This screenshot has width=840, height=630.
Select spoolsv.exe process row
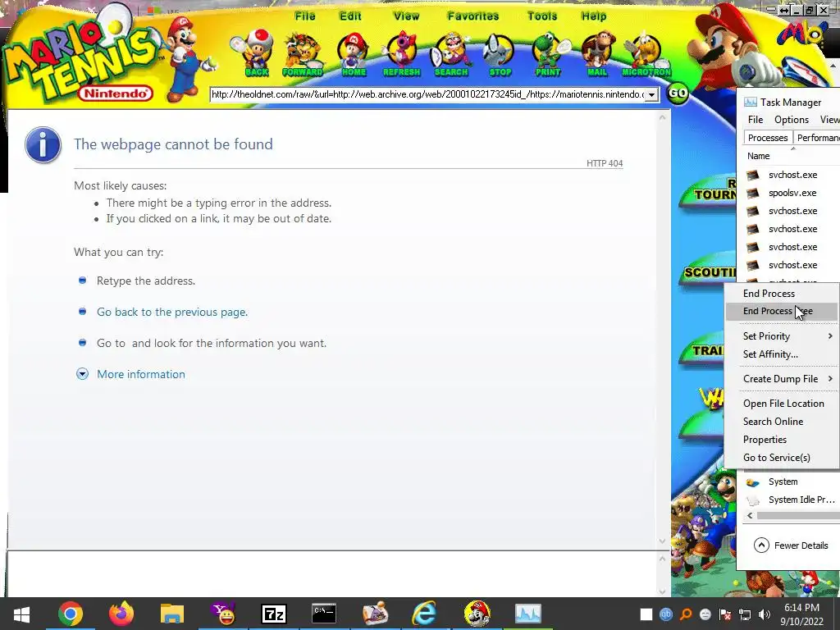point(792,193)
